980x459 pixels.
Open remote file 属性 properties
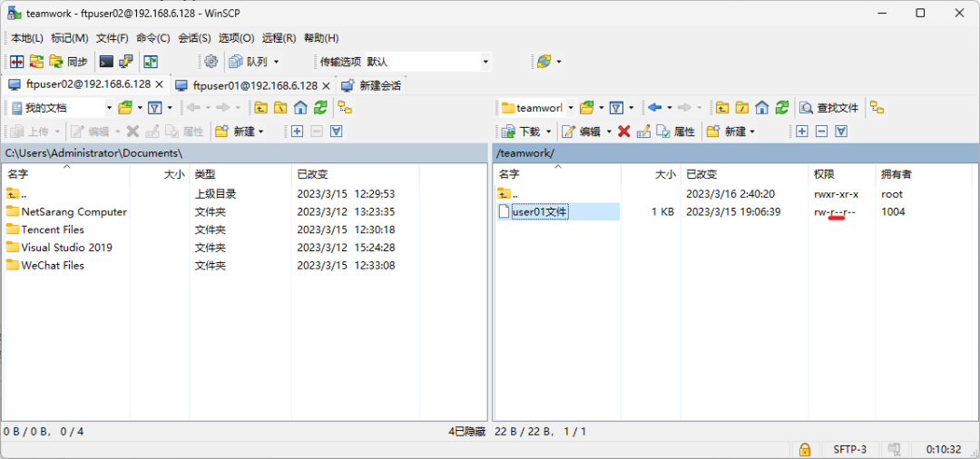click(x=676, y=132)
